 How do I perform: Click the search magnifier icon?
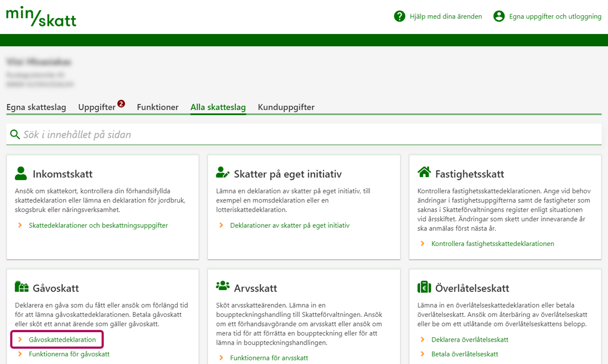pyautogui.click(x=15, y=135)
